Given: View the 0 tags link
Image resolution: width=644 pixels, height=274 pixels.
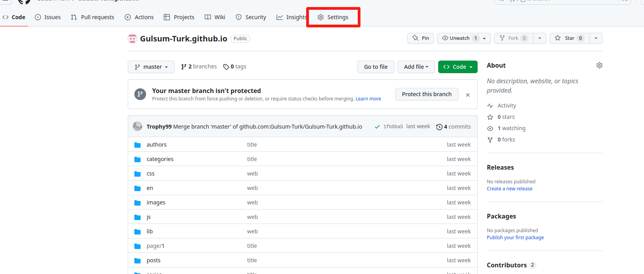Looking at the screenshot, I should [x=235, y=66].
